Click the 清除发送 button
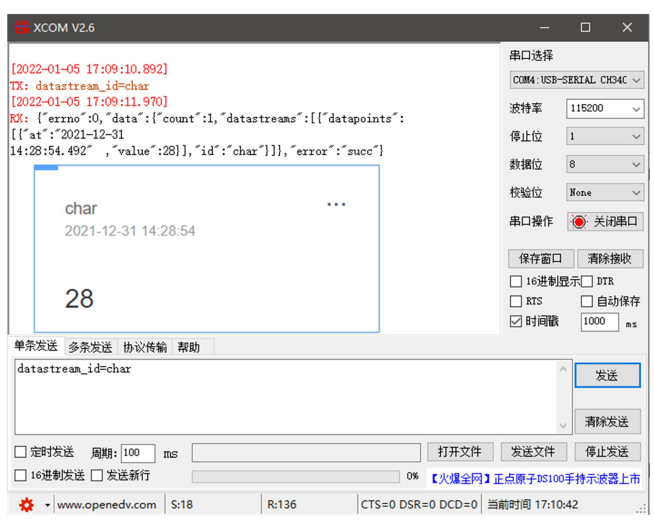Image resolution: width=654 pixels, height=521 pixels. point(607,422)
